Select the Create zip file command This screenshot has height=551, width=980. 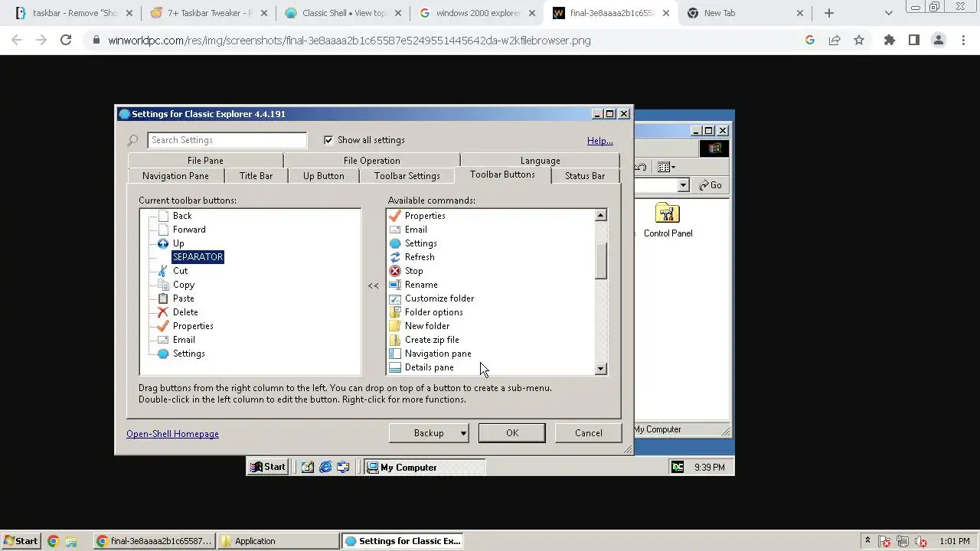[432, 340]
